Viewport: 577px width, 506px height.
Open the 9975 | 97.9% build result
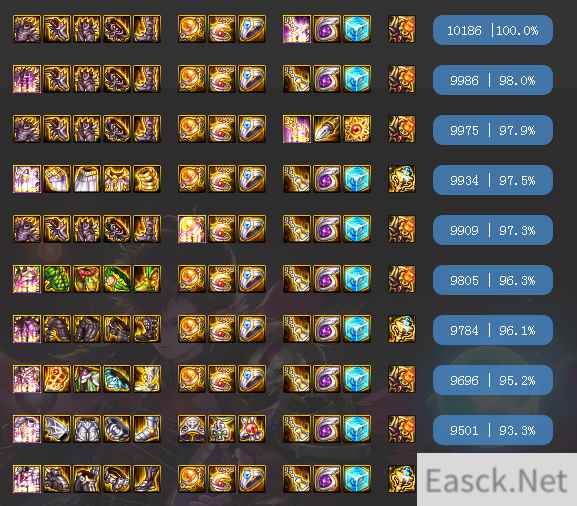(x=493, y=130)
